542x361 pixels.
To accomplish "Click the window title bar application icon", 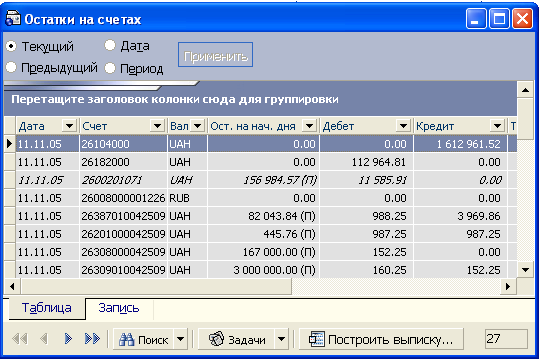I will (13, 18).
